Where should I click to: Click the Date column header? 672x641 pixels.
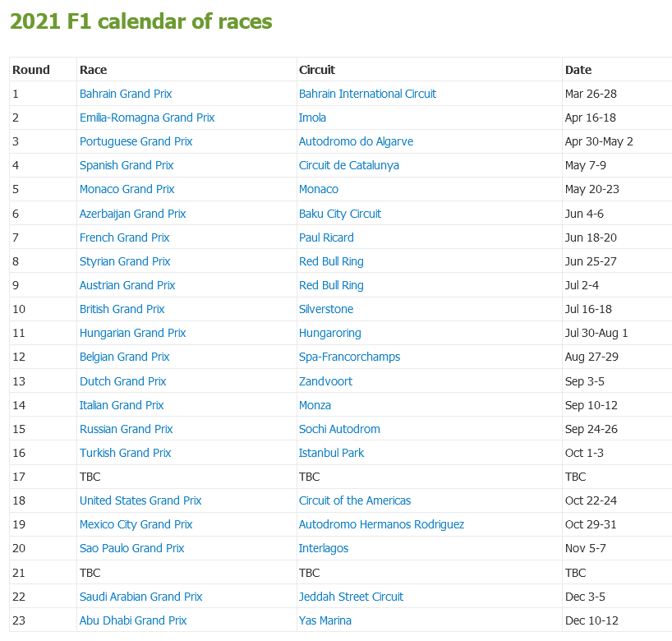coord(578,70)
